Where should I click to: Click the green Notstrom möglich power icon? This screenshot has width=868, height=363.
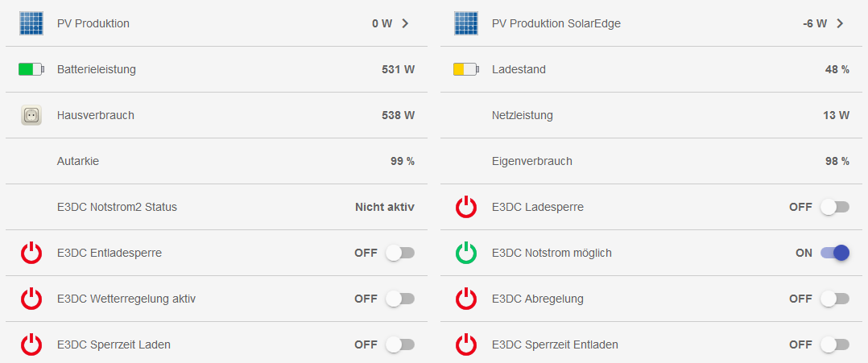click(x=465, y=253)
